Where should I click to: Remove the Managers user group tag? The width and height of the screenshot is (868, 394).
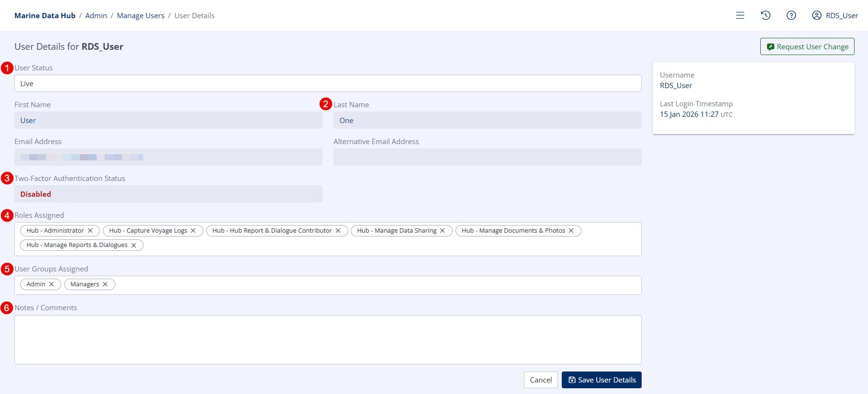point(105,284)
